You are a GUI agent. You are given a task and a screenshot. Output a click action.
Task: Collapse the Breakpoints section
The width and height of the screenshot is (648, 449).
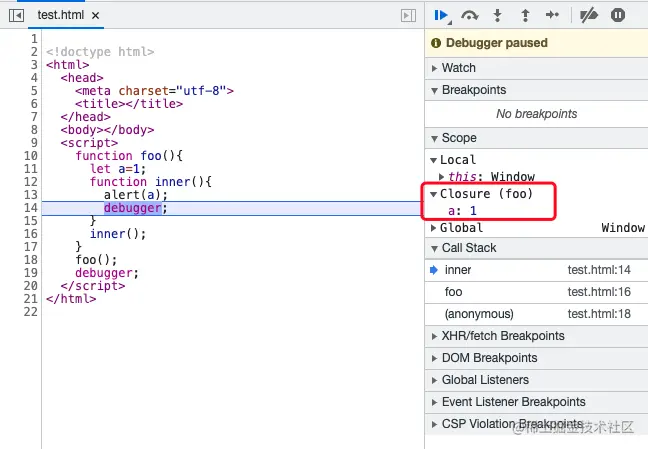click(x=536, y=90)
